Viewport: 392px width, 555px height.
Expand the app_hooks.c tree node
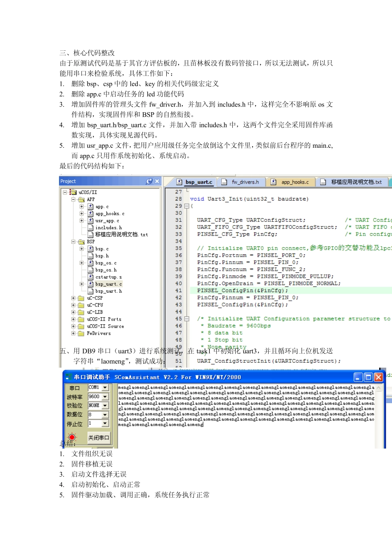[82, 213]
